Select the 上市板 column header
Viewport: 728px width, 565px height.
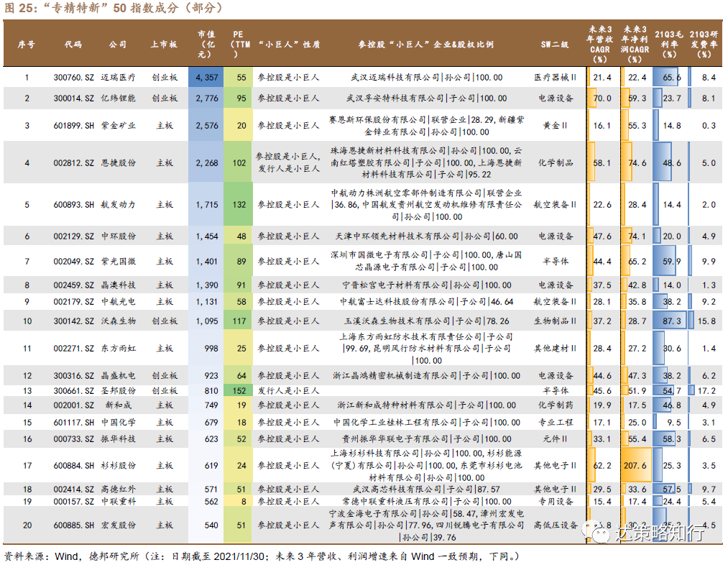[164, 45]
